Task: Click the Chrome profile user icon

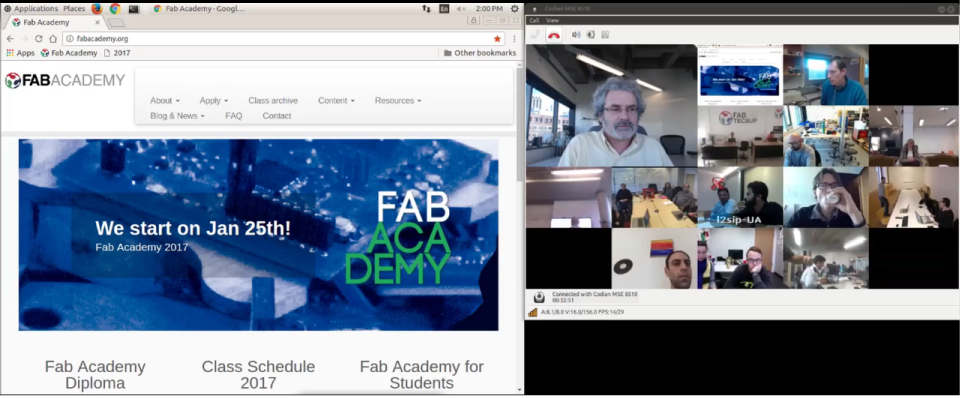Action: (x=474, y=20)
